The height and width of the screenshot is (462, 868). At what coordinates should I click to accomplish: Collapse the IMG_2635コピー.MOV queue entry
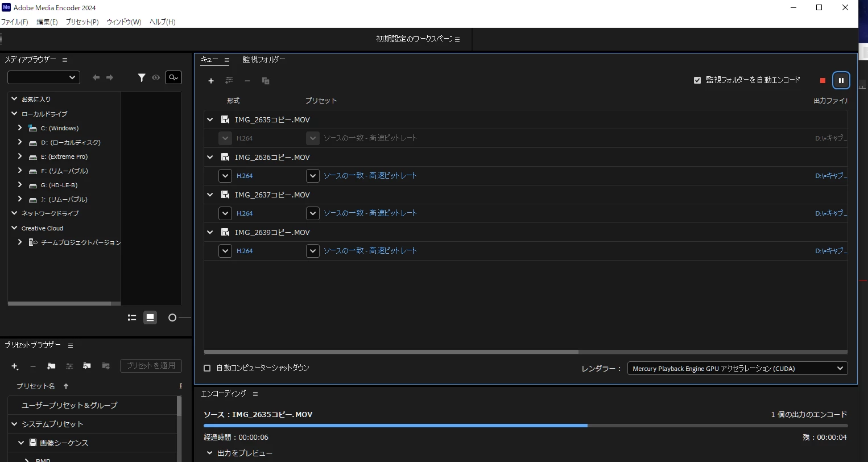coord(210,119)
